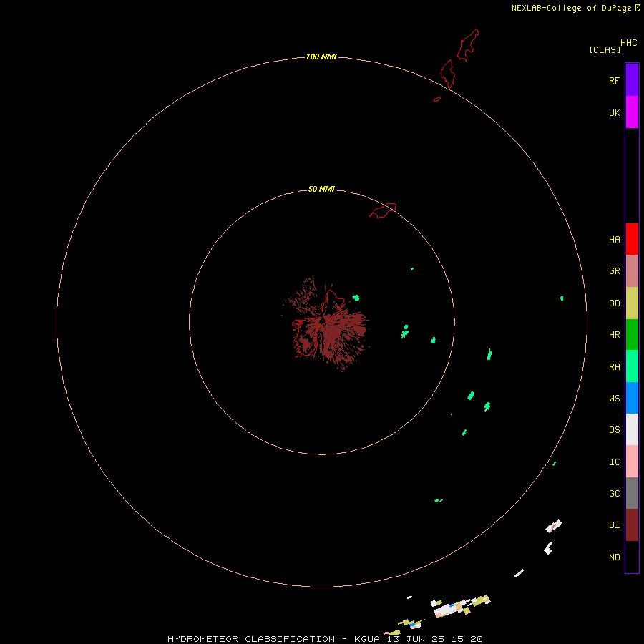Image resolution: width=644 pixels, height=644 pixels.
Task: Click the WS legend label
Action: (x=614, y=398)
